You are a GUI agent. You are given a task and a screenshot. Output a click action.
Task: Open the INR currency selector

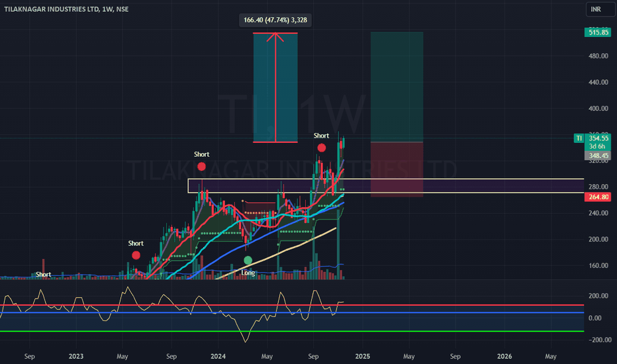600,9
